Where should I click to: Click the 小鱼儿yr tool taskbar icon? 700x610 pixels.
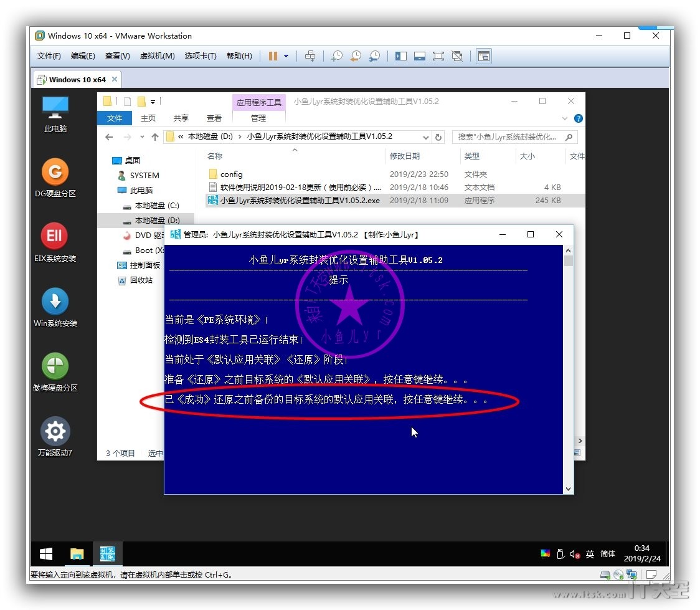[108, 554]
